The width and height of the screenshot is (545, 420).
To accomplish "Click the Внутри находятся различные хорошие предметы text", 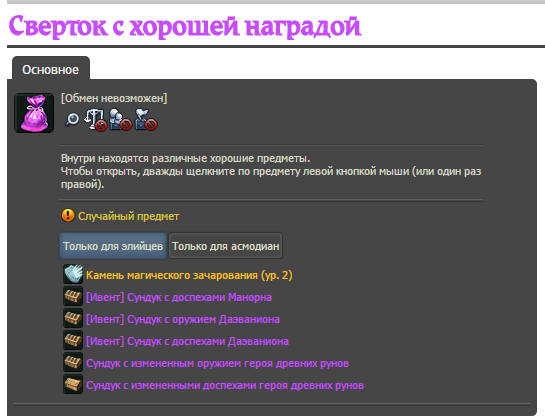I will [185, 158].
